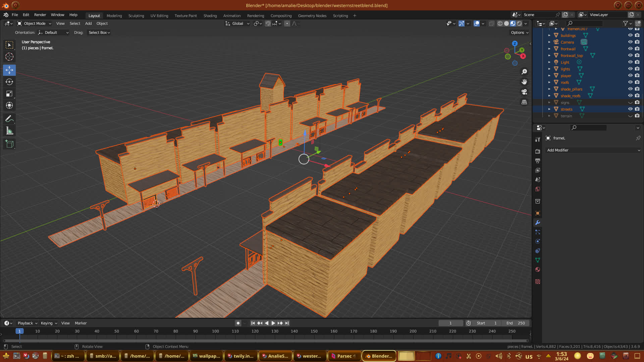Select the Measure tool

(9, 131)
